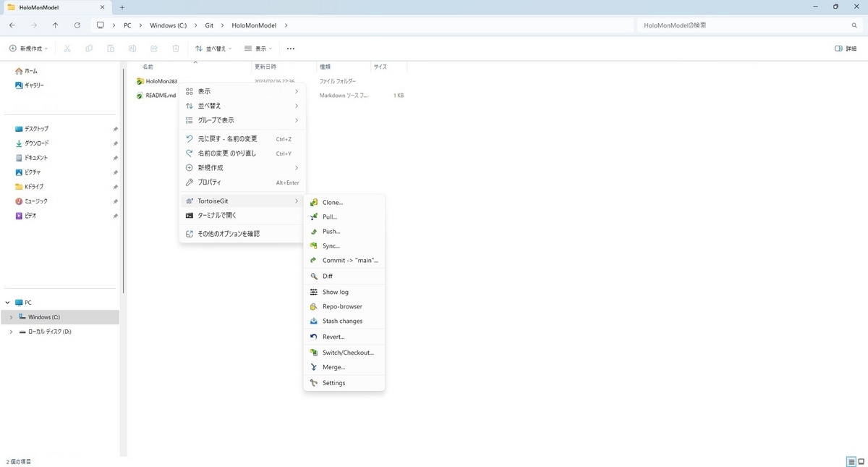Click the Cut icon on the toolbar
Screen dimensions: 868x467
[67, 48]
